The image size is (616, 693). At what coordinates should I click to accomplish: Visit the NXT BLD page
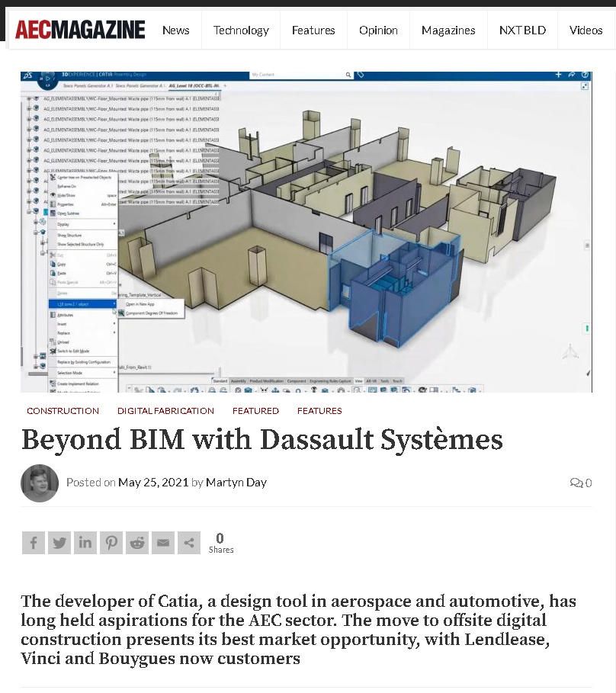click(522, 30)
